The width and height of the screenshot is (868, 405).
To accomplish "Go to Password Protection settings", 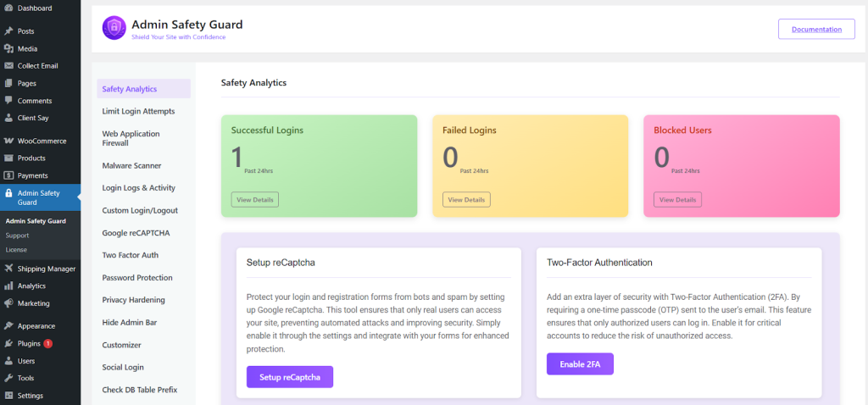I will [137, 278].
